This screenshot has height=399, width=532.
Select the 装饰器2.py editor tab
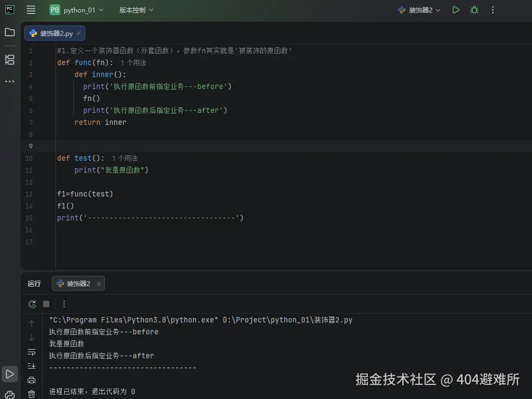(x=55, y=33)
